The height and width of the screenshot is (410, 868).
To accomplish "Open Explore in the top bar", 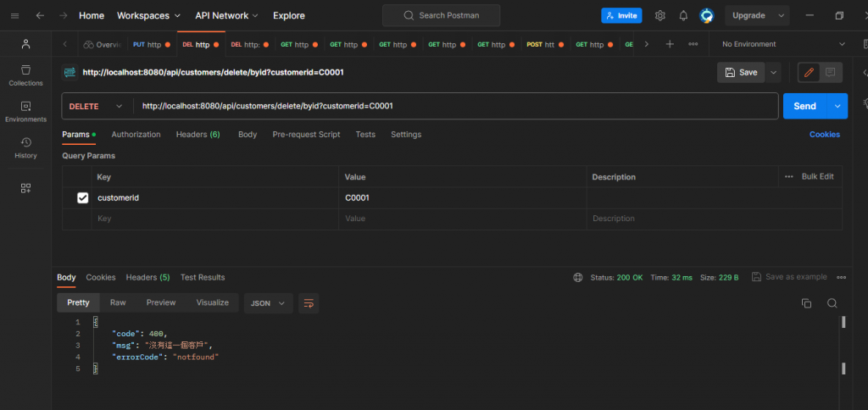I will (289, 15).
